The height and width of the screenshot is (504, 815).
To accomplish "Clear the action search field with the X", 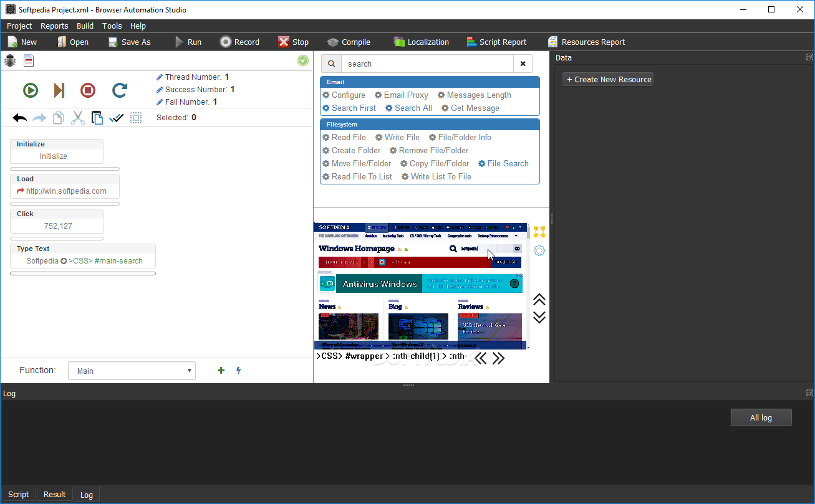I will [523, 63].
